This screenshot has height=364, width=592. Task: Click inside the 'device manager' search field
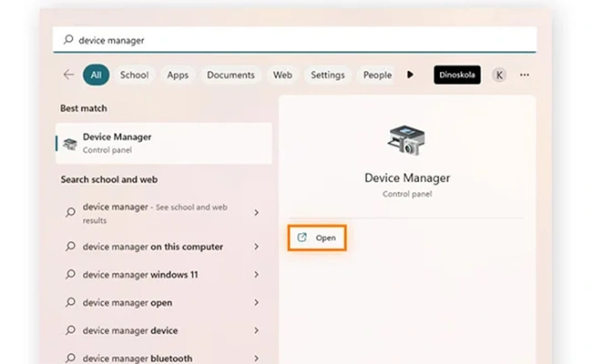pos(294,40)
